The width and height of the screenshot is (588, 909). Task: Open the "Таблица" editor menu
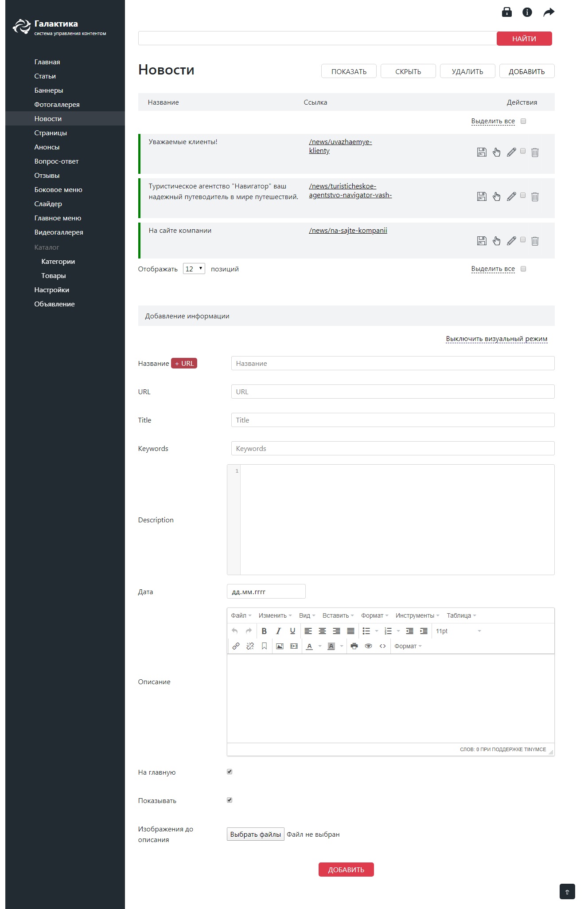[461, 615]
